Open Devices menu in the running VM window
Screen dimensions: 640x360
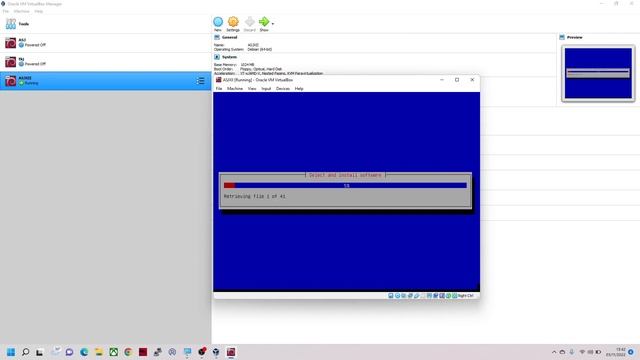[x=283, y=89]
